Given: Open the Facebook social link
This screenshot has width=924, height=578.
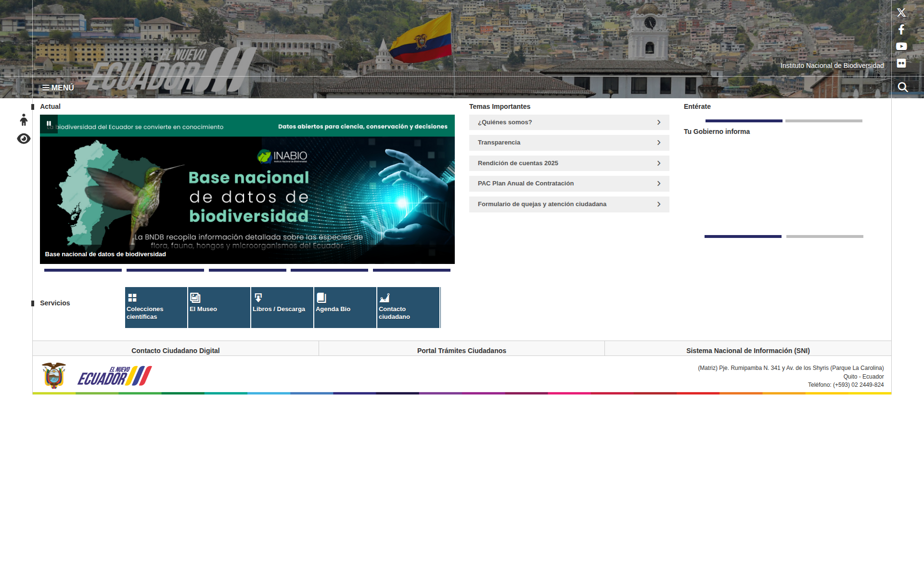Looking at the screenshot, I should click(901, 29).
